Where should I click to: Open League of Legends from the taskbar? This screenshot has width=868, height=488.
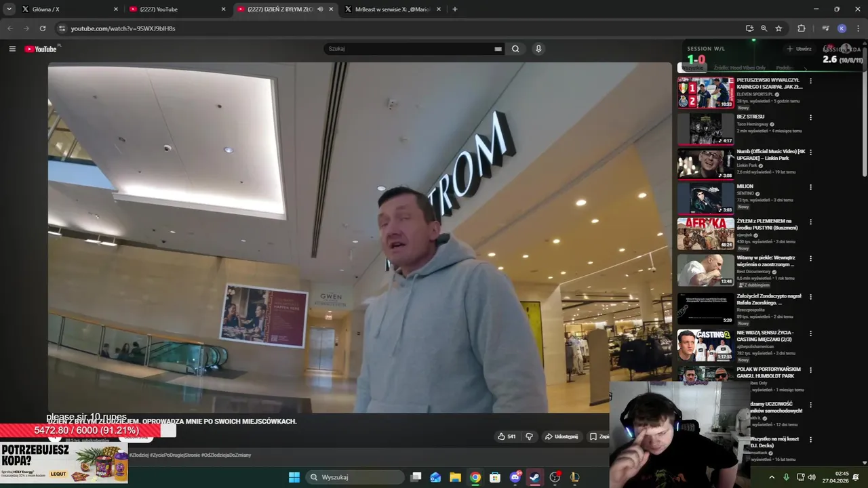click(x=575, y=477)
